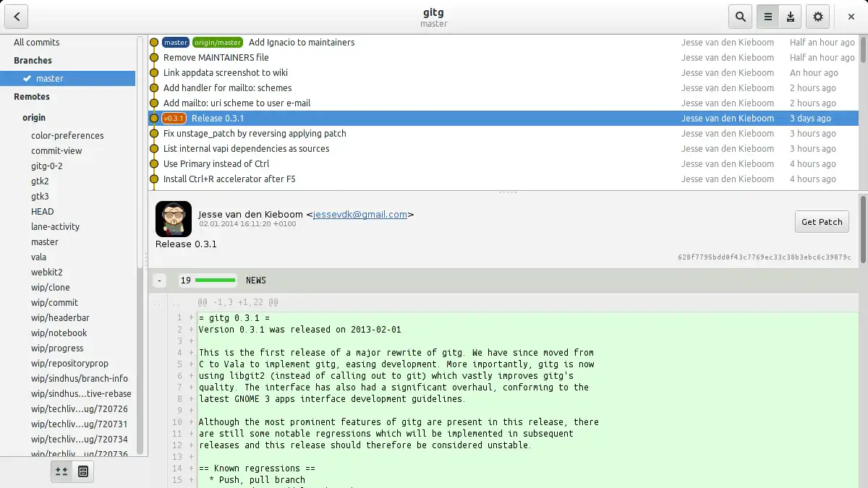Select commit List internal vapi dependencies

click(503, 148)
